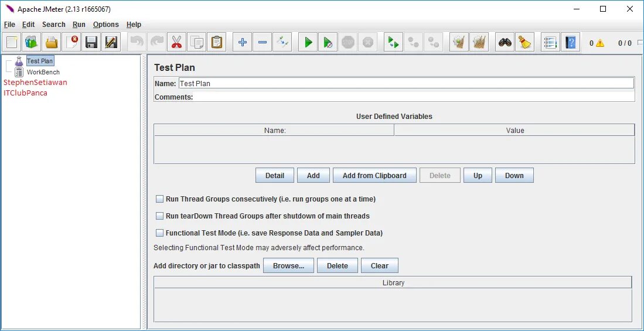Collapse all nodes with minus icon
Image resolution: width=644 pixels, height=331 pixels.
(262, 42)
